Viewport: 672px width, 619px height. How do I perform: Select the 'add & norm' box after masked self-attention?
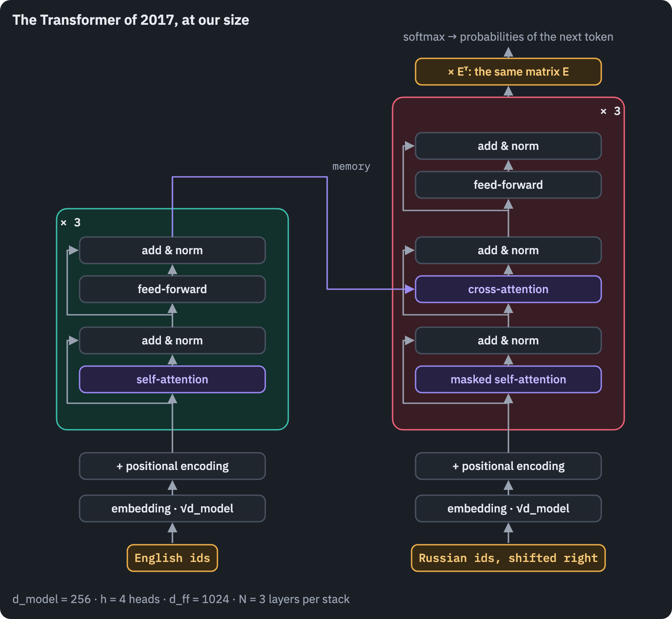coord(508,340)
